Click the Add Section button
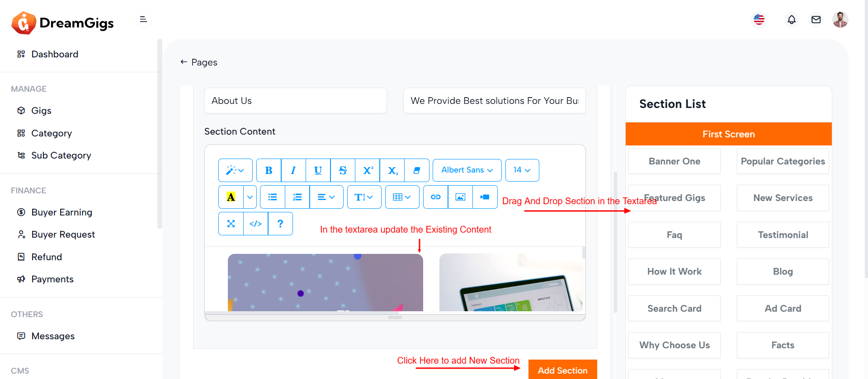Viewport: 868px width, 379px height. coord(562,370)
